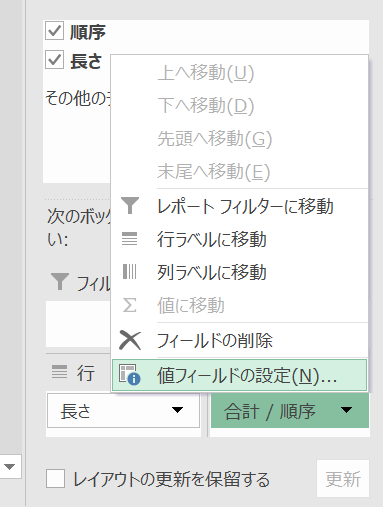Enable レイアウトの更新を保留する checkbox
This screenshot has width=383, height=507.
(55, 478)
